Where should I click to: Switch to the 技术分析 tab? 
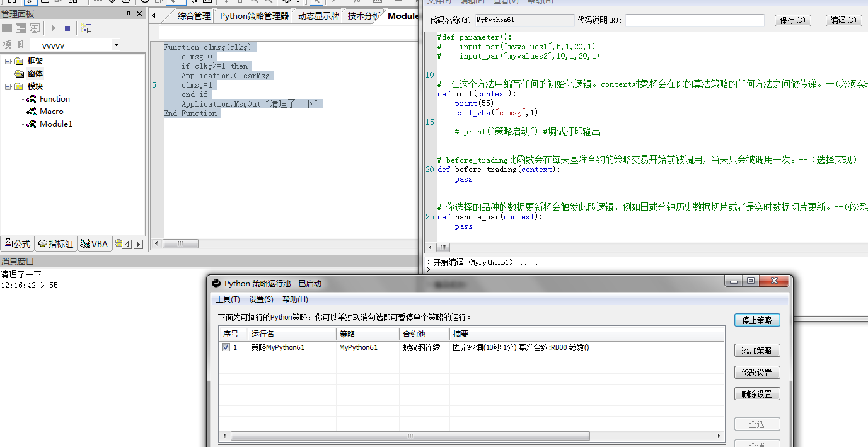coord(364,16)
